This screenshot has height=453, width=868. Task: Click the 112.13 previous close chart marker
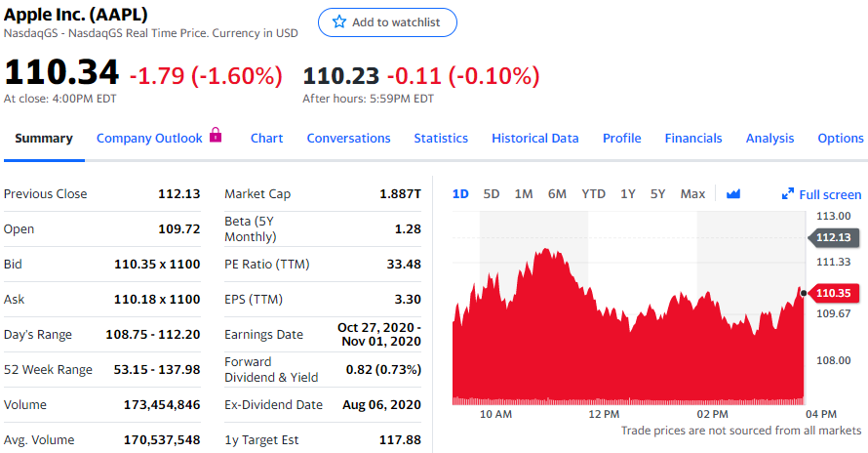coord(833,237)
